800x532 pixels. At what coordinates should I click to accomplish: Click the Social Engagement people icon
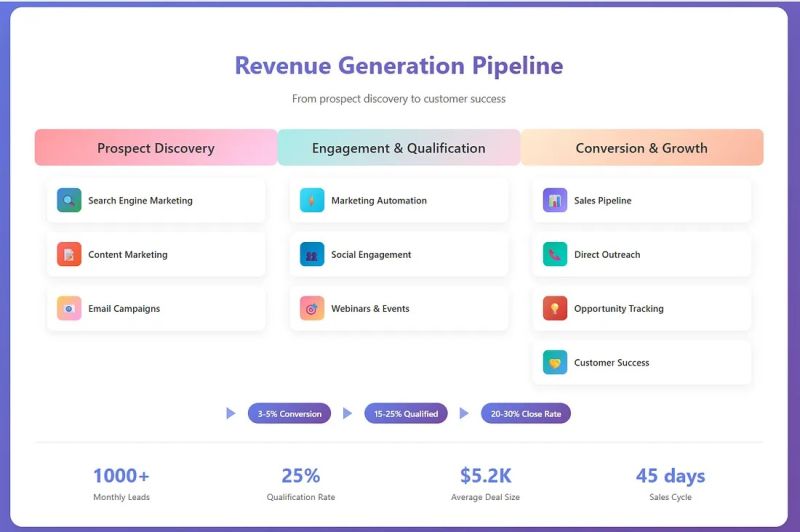tap(312, 255)
